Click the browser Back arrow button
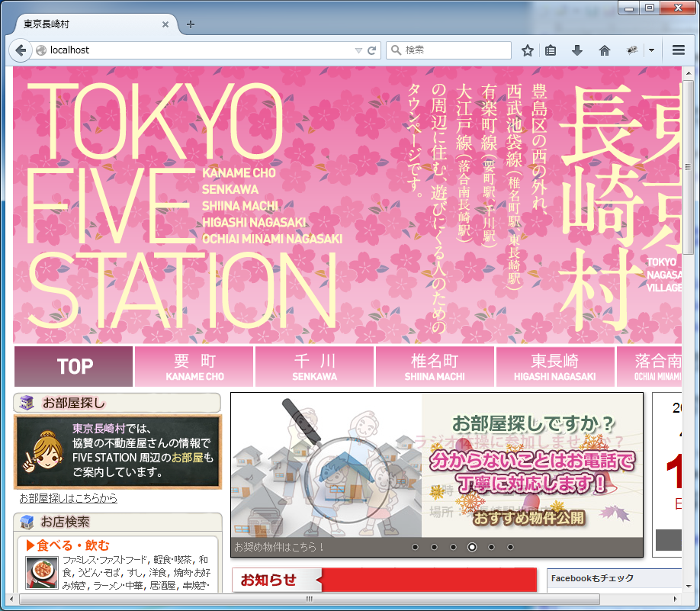The height and width of the screenshot is (611, 700). pyautogui.click(x=20, y=50)
